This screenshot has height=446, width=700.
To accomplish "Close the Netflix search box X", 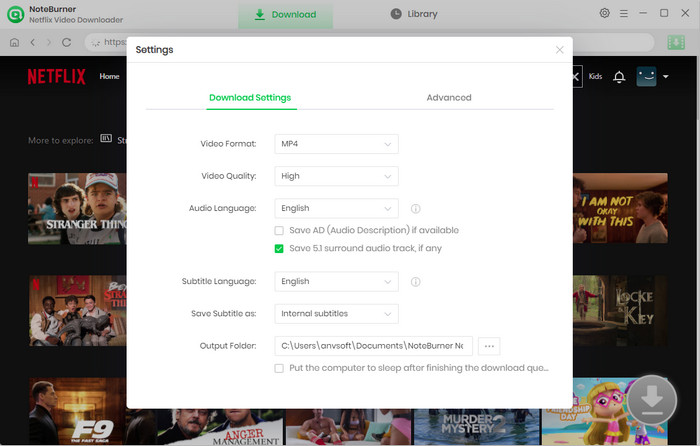I will click(576, 77).
